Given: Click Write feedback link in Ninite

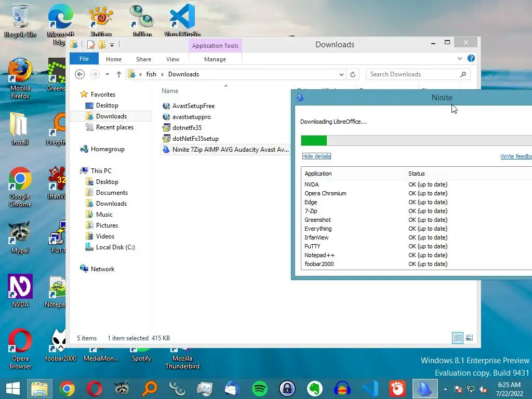Looking at the screenshot, I should 516,156.
